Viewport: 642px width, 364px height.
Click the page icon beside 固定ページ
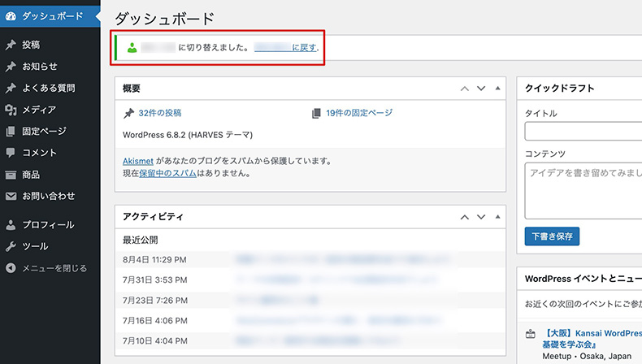tap(11, 131)
